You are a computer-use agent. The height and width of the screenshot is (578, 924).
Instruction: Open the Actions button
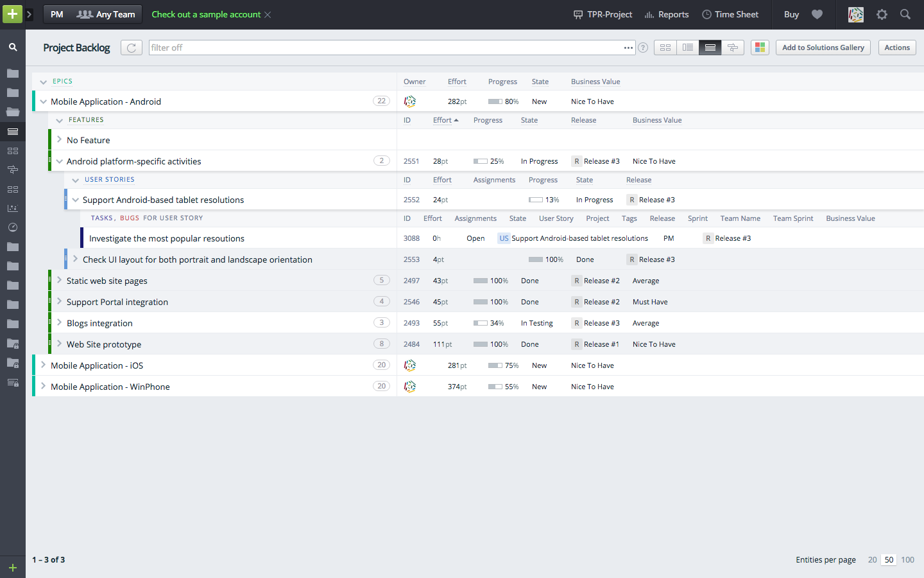(x=897, y=47)
